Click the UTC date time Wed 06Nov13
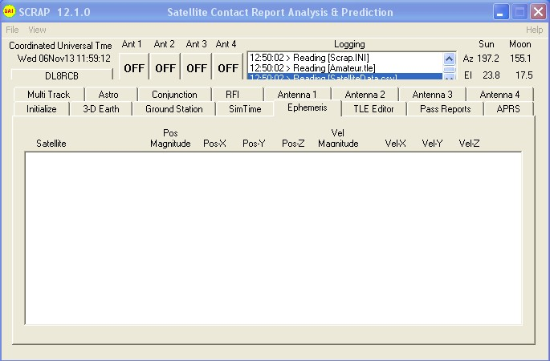 64,58
